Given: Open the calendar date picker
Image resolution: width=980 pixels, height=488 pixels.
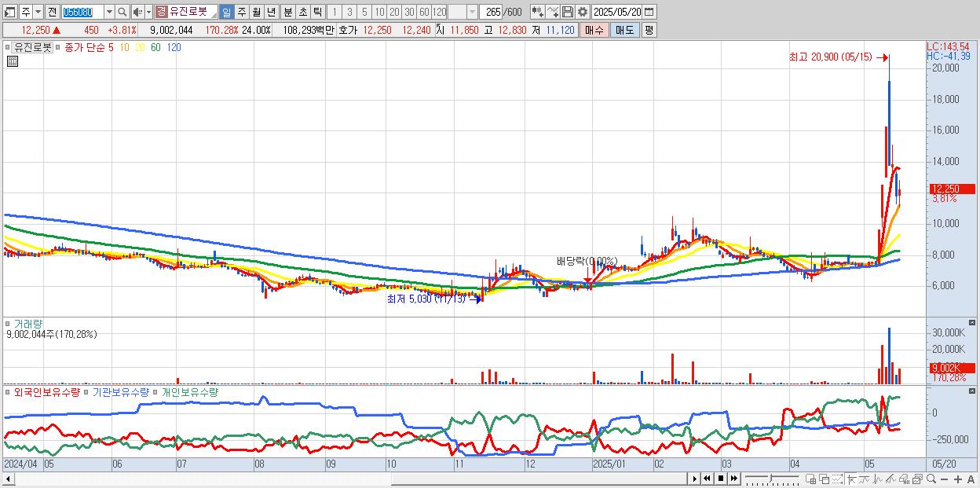Looking at the screenshot, I should [x=650, y=12].
